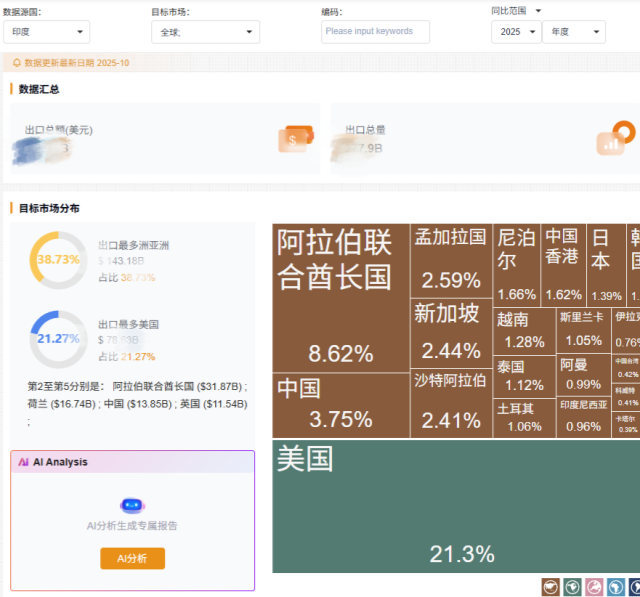Select the 美国 21.3% treemap block
640x597 pixels.
point(456,506)
